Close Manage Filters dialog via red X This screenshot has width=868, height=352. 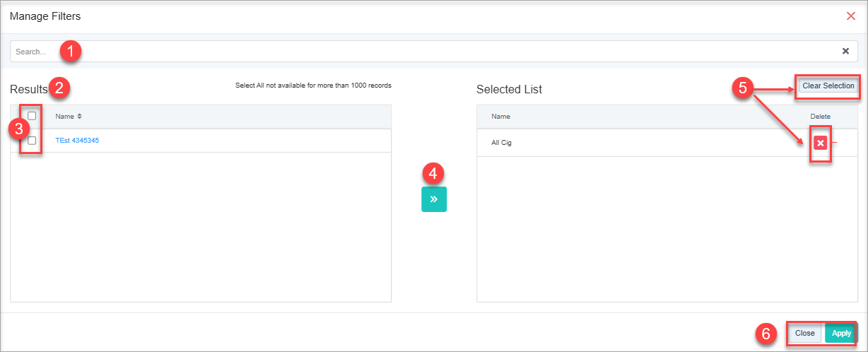(x=851, y=16)
